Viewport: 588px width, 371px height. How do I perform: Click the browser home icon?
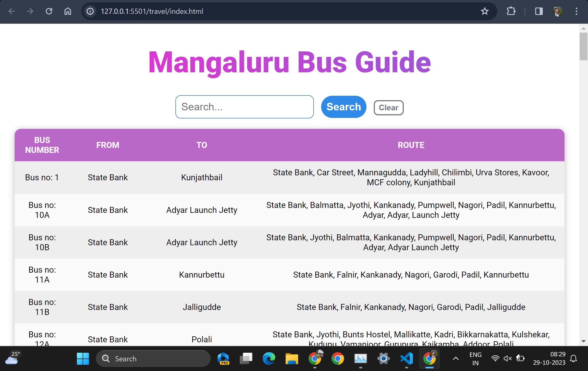click(68, 11)
